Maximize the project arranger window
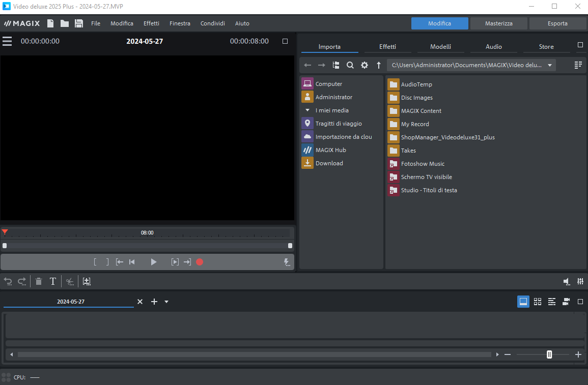The image size is (588, 385). (580, 302)
